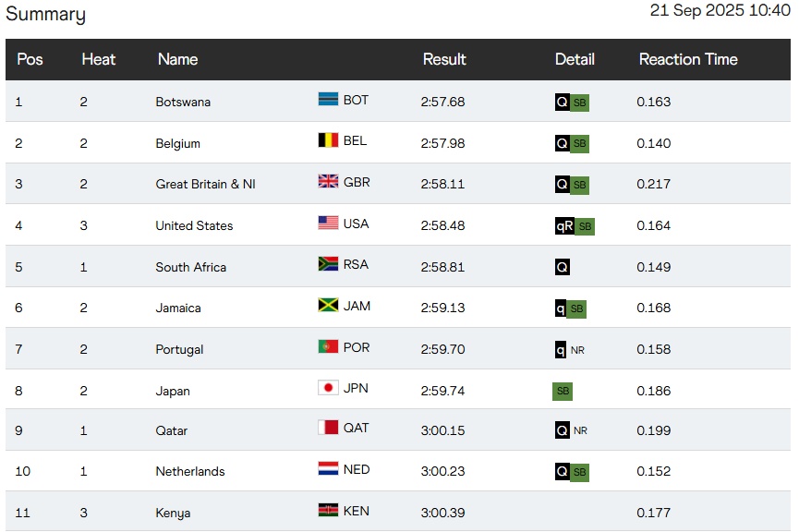
Task: Click the Qatar flag icon
Action: 328,429
